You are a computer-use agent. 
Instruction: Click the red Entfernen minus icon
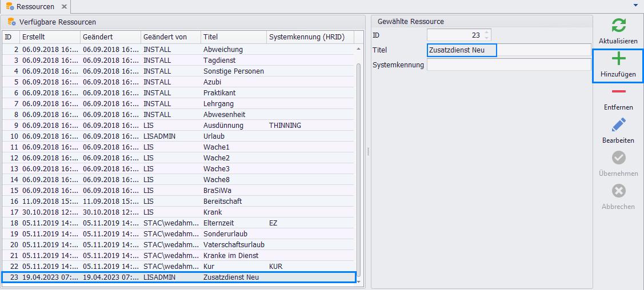pyautogui.click(x=618, y=92)
